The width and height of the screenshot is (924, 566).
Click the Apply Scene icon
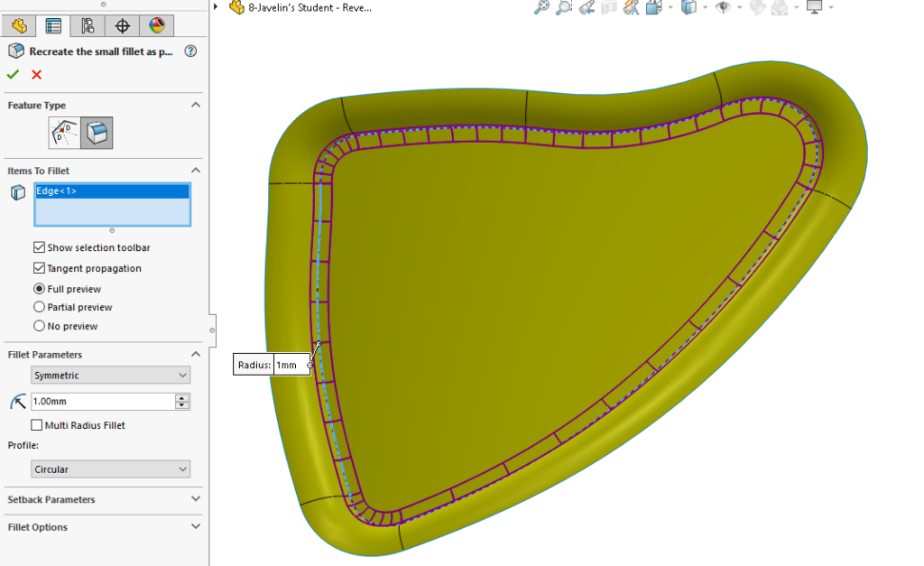(x=780, y=7)
